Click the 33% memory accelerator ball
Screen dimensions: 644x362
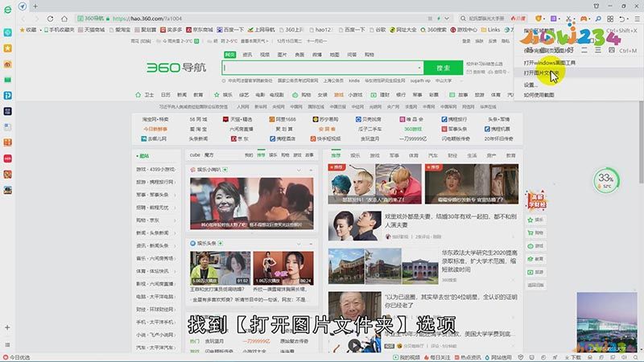[x=606, y=180]
